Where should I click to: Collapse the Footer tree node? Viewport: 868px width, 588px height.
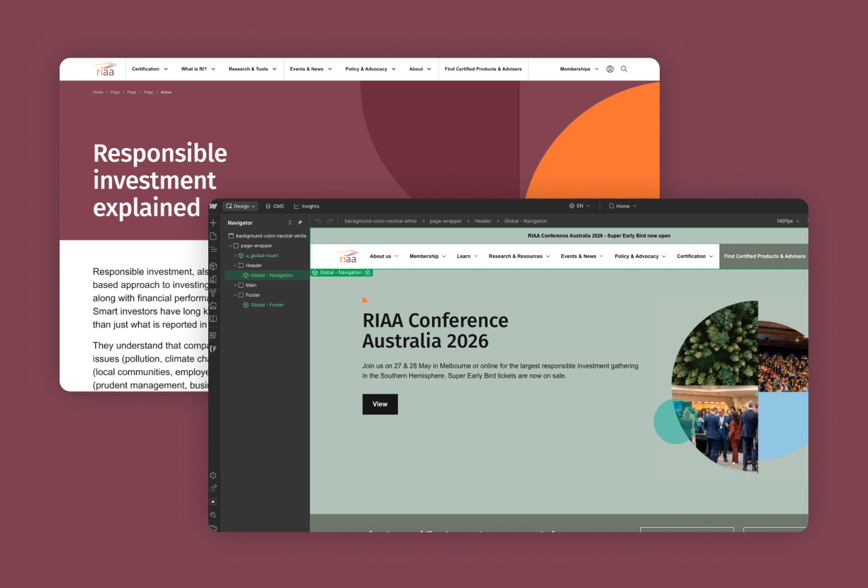tap(235, 295)
